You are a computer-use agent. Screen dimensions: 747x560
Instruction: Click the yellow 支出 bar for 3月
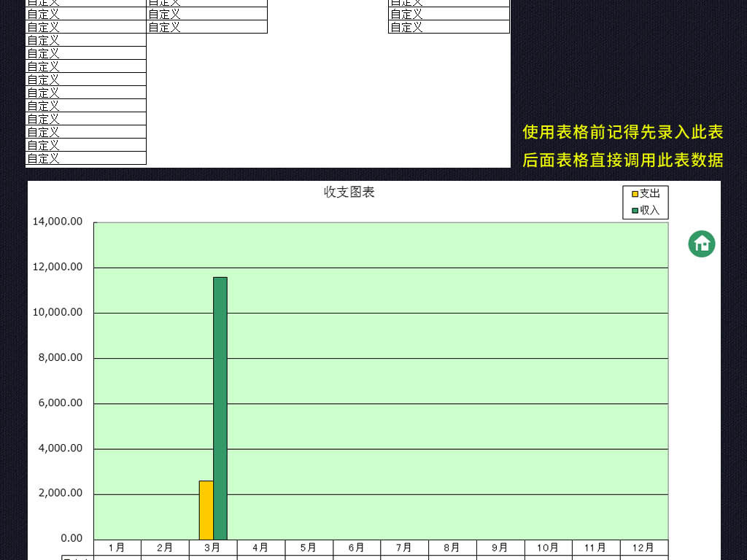pyautogui.click(x=206, y=510)
